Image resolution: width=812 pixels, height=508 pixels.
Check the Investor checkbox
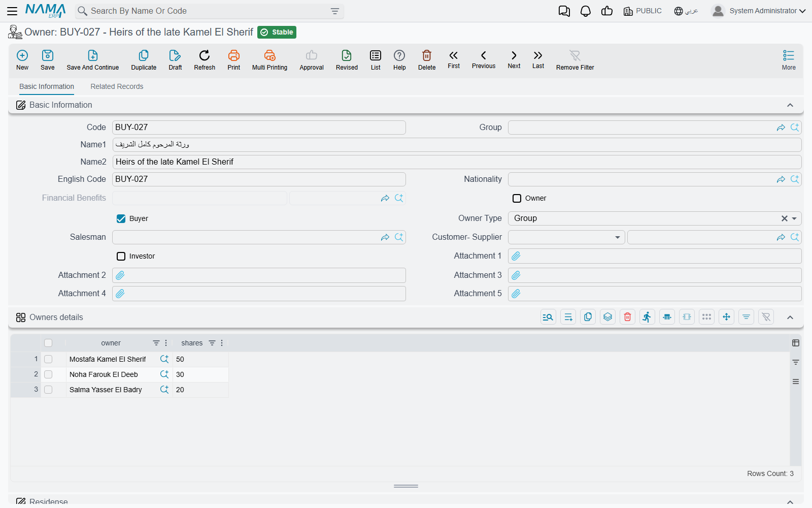tap(121, 256)
